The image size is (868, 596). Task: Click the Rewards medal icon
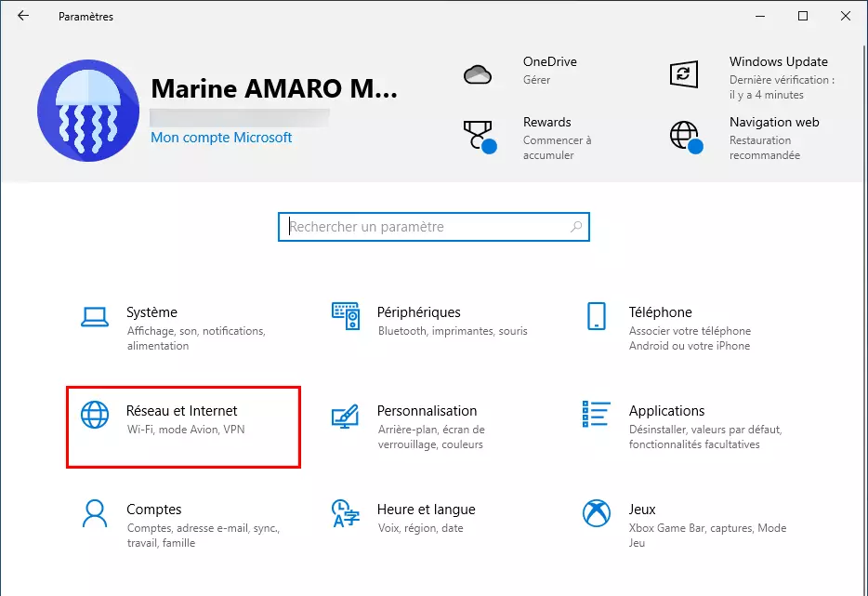click(480, 137)
